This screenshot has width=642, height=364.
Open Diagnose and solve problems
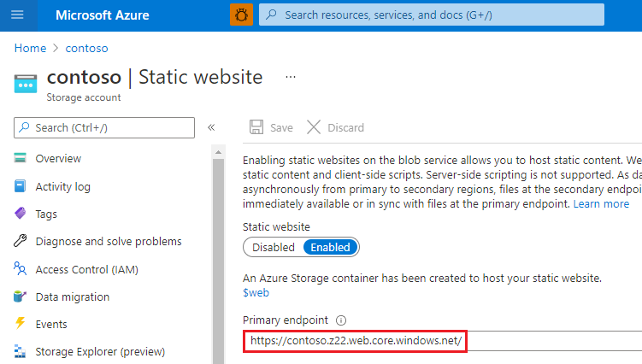tap(109, 241)
